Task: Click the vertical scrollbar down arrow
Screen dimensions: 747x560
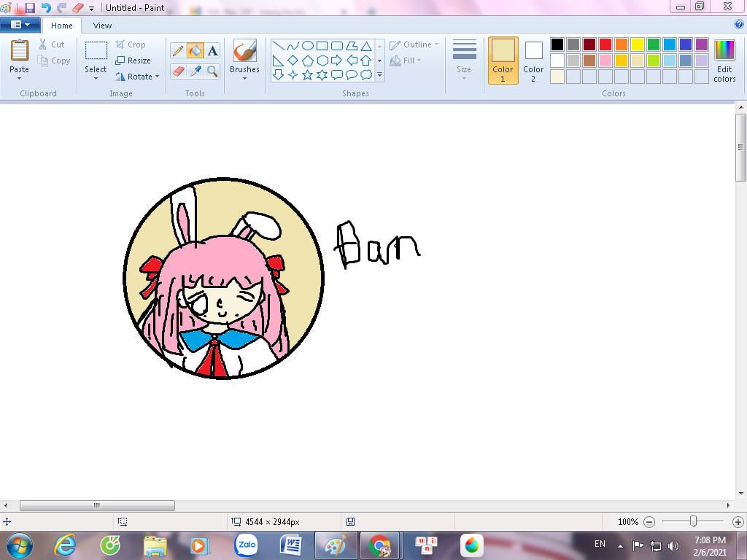Action: tap(741, 494)
